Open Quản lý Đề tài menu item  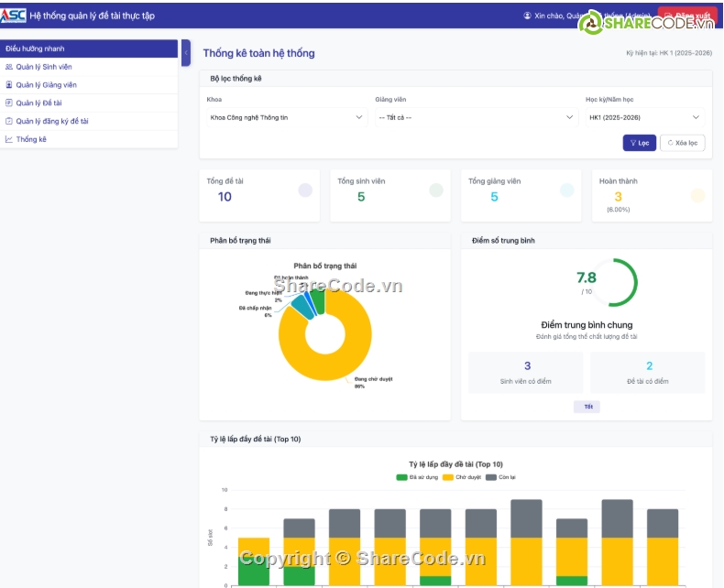38,103
